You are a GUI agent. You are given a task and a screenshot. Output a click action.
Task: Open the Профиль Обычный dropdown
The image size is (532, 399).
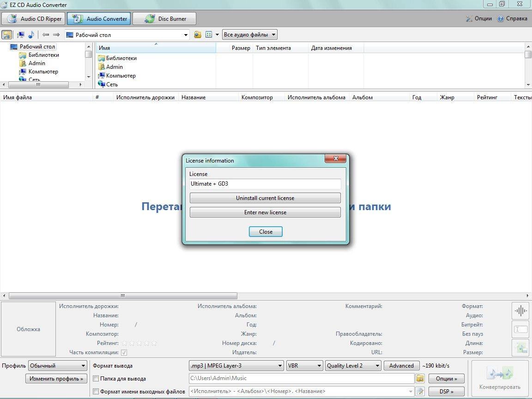(58, 366)
